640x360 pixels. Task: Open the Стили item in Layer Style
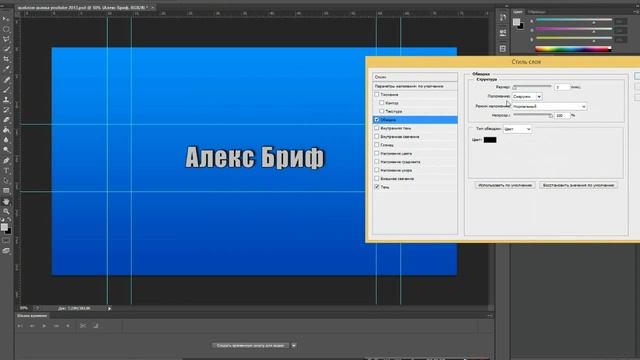[415, 77]
